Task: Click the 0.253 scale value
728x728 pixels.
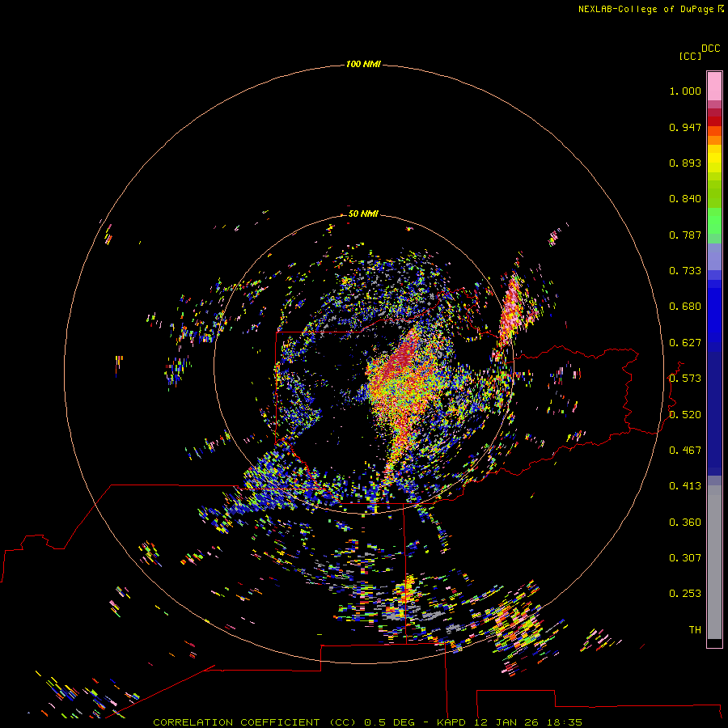Action: tap(685, 594)
